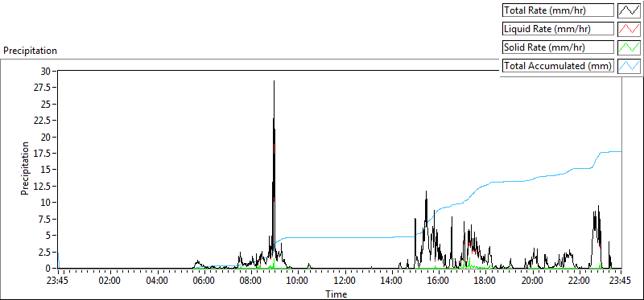
Task: Click the 14:00 time axis label
Action: click(x=392, y=282)
